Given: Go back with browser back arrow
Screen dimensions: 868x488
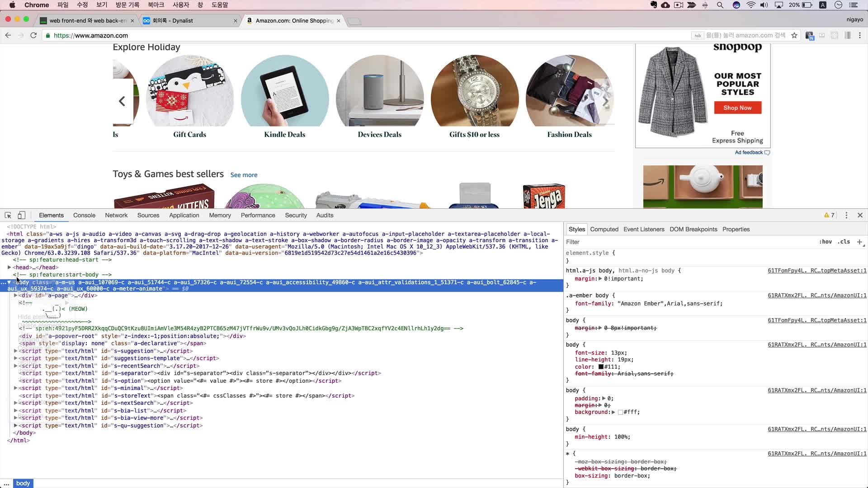Looking at the screenshot, I should coord(8,35).
